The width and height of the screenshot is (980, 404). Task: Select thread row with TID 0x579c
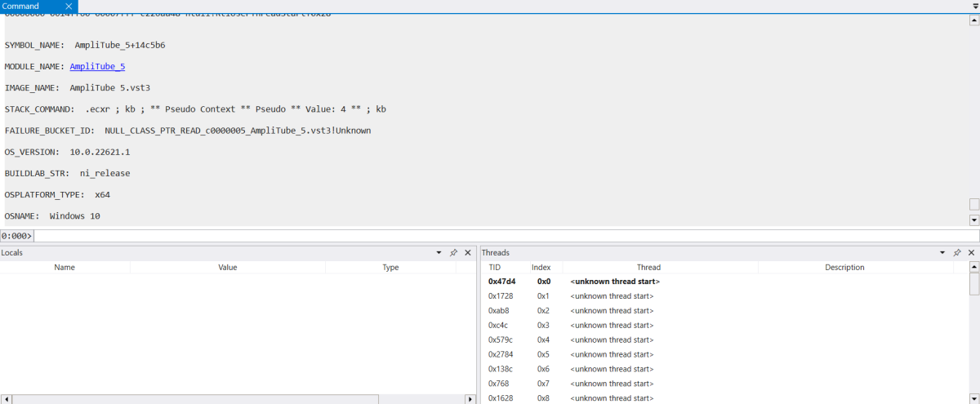[724, 340]
